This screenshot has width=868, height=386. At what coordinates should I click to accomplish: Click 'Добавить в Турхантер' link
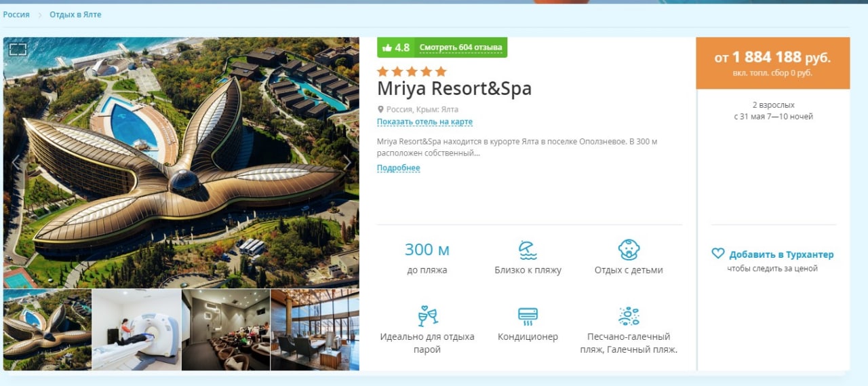tap(781, 254)
